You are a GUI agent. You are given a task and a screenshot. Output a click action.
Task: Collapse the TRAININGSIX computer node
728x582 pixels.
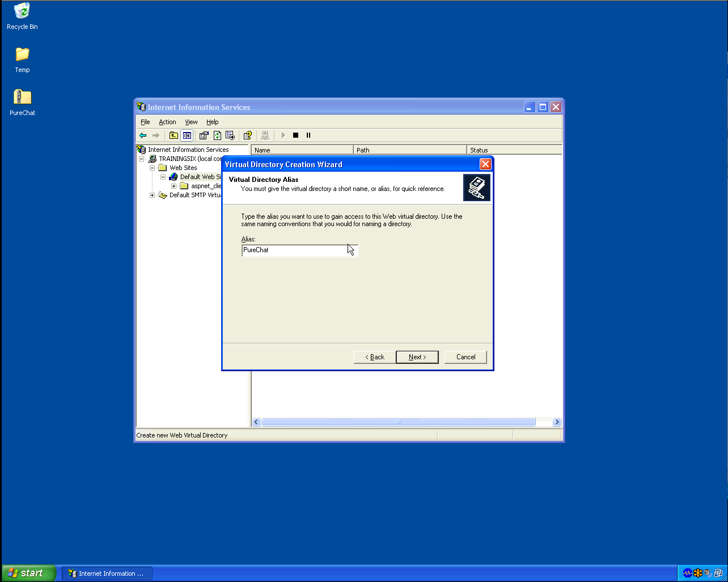pos(142,159)
